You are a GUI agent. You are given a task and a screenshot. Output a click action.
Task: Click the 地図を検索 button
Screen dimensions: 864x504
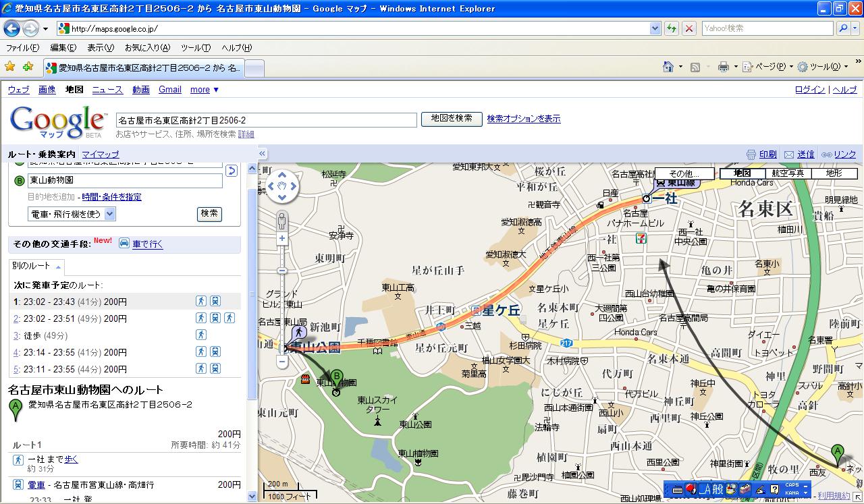[x=452, y=119]
